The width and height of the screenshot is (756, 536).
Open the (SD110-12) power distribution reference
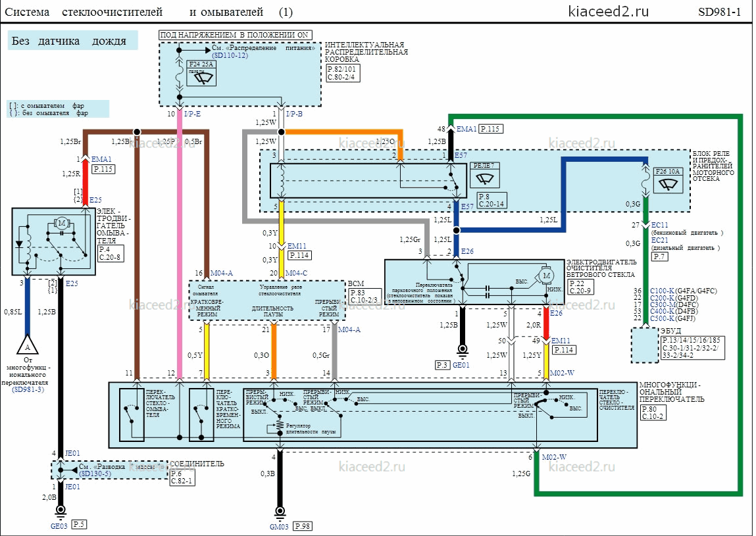(230, 55)
